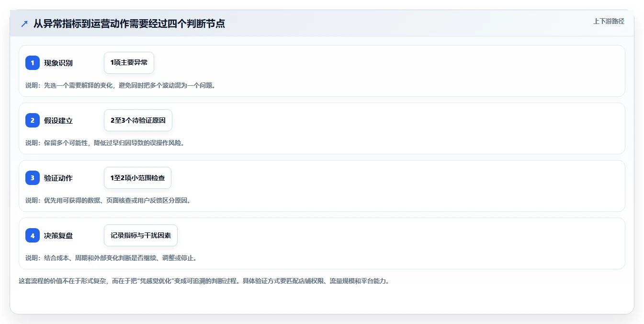Select the 1至2项小范围检查 chip
Screen dimensions: 644x324
[x=137, y=178]
